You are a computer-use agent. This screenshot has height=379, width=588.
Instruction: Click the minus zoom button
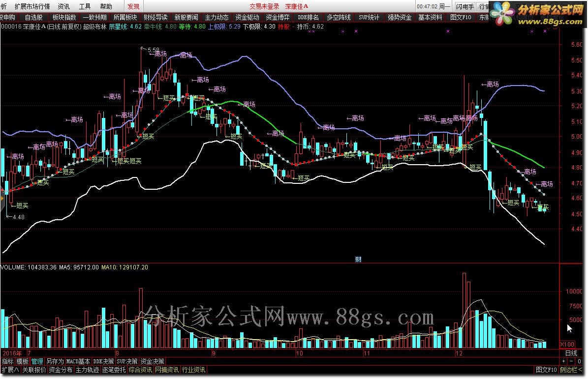(571, 361)
